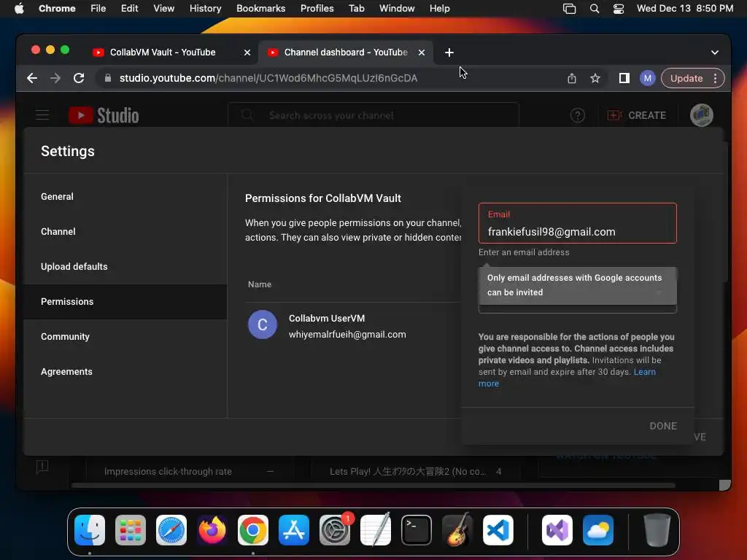The height and width of the screenshot is (560, 747).
Task: Click whiyemalrfueih@gmail.com email text
Action: point(347,334)
